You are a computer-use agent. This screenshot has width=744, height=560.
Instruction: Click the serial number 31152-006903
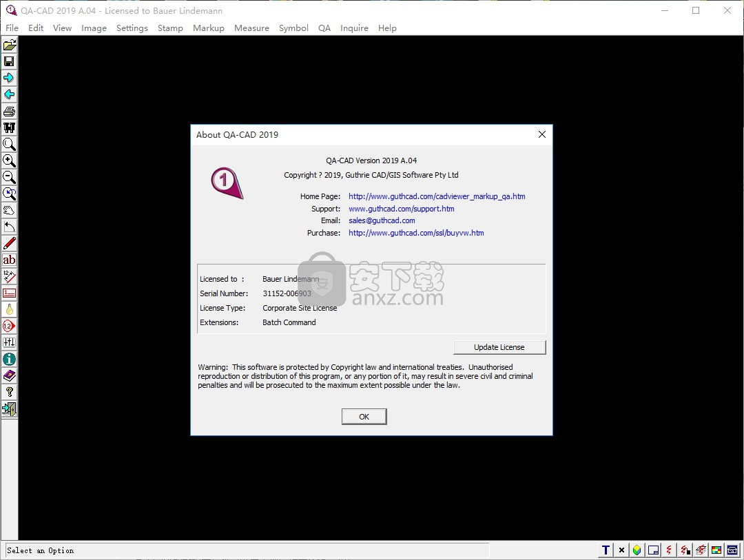(287, 293)
